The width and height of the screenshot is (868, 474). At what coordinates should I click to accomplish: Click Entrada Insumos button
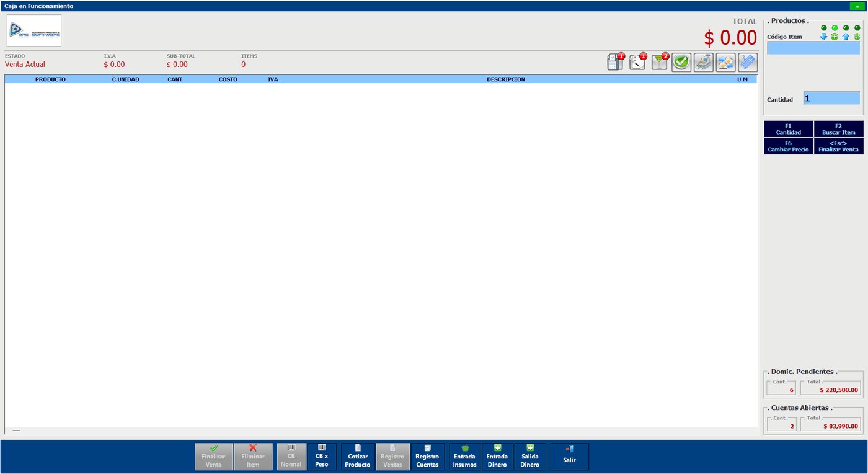pyautogui.click(x=465, y=457)
